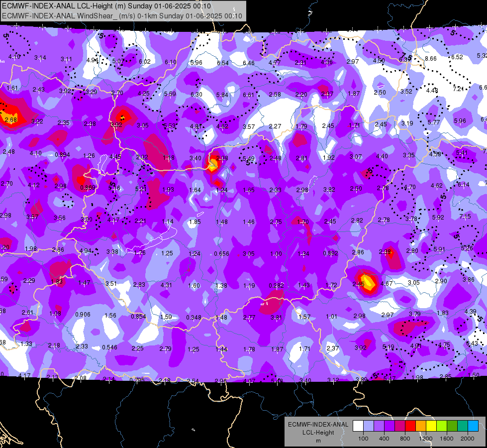The image size is (487, 448).
Task: Click the wind shear value 0.894
Action: click(62, 154)
